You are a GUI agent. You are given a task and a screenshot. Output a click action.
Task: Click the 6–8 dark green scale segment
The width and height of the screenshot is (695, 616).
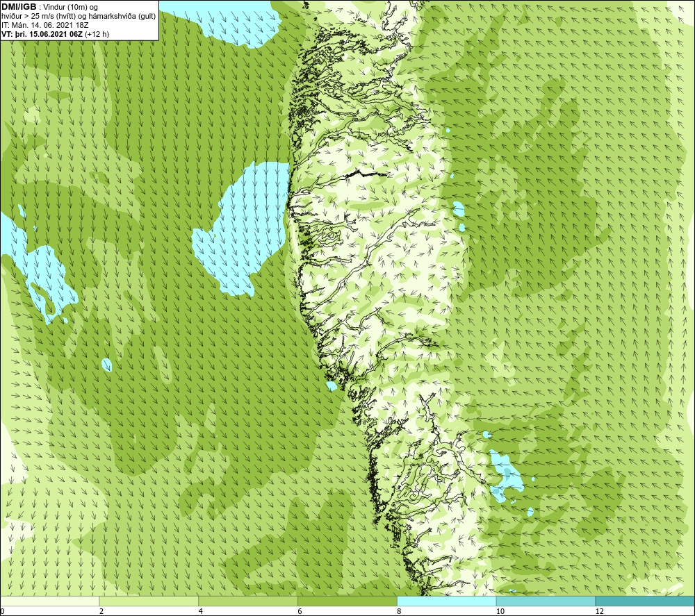click(347, 601)
